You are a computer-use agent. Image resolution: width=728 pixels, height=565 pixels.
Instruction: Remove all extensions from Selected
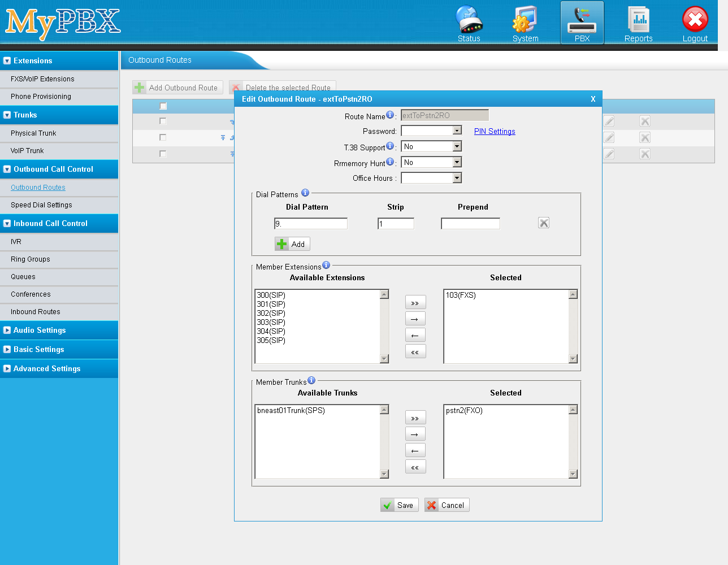pyautogui.click(x=415, y=351)
